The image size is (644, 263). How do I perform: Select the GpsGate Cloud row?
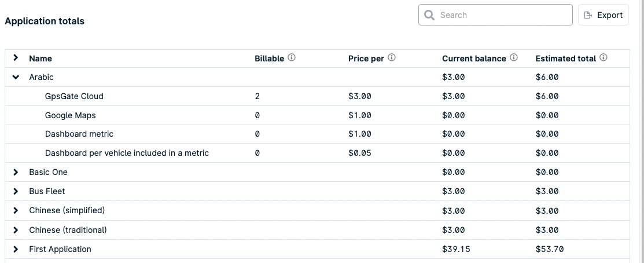coord(317,96)
